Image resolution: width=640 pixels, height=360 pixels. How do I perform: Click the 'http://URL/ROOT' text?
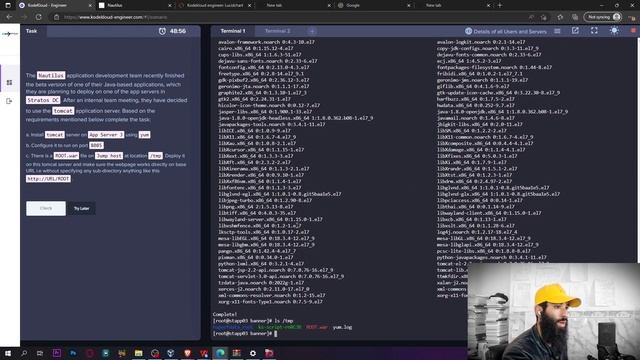click(x=48, y=179)
